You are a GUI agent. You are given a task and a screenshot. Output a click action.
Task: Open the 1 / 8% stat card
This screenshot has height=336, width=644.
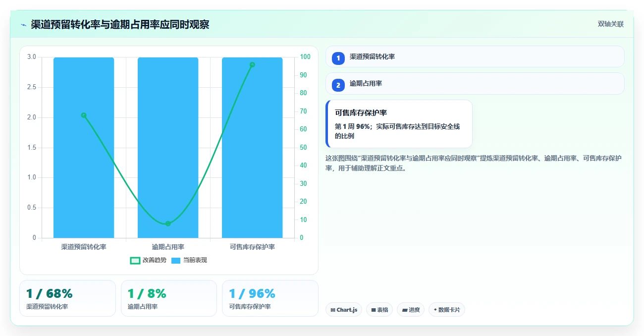tap(169, 298)
